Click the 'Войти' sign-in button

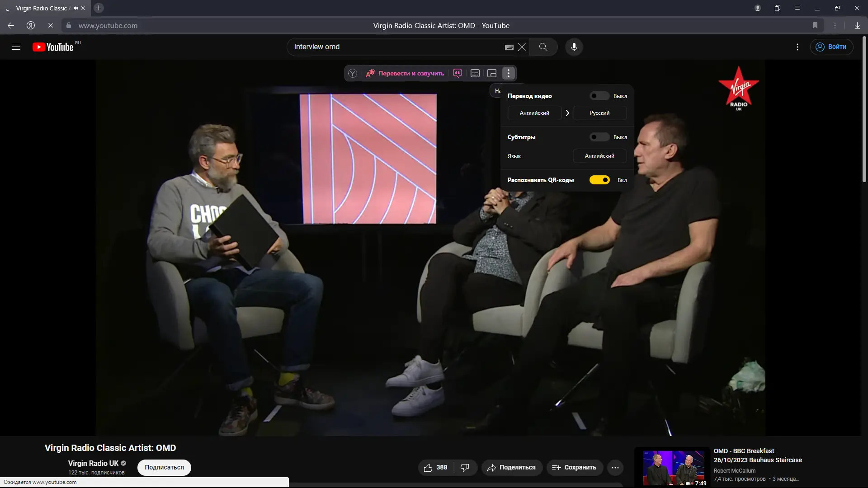coord(831,47)
